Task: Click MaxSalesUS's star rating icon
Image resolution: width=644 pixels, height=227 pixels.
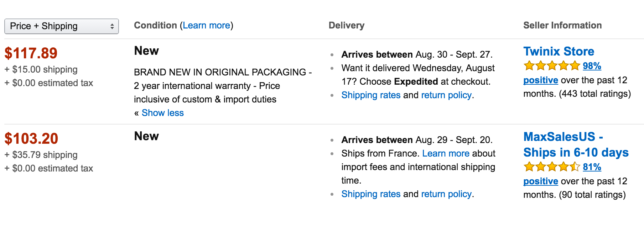Action: point(552,167)
